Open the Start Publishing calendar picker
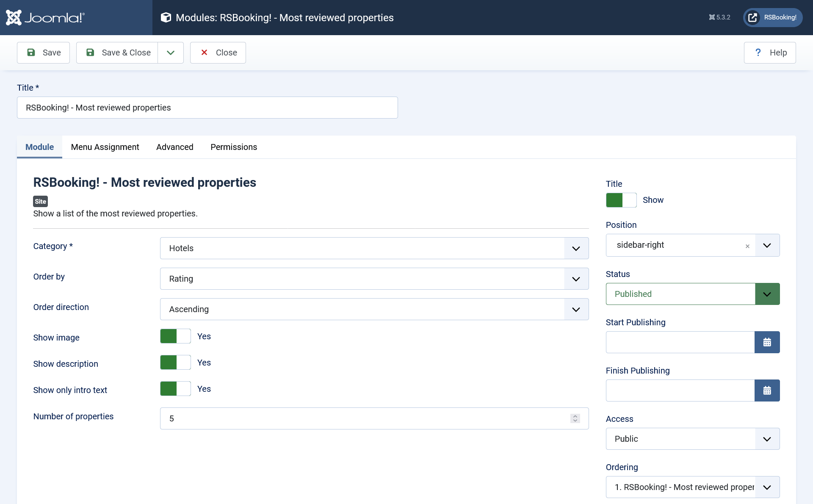Viewport: 813px width, 504px height. pos(767,342)
